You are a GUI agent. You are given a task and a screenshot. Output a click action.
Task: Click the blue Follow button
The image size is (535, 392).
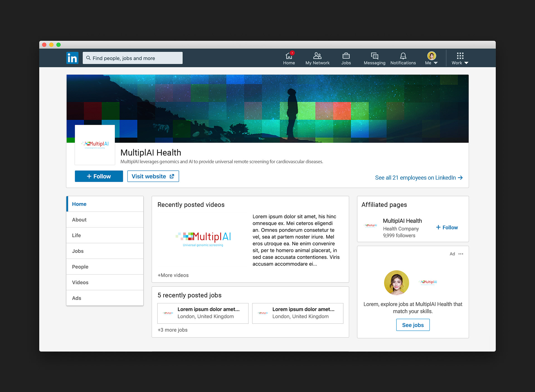[x=99, y=176]
